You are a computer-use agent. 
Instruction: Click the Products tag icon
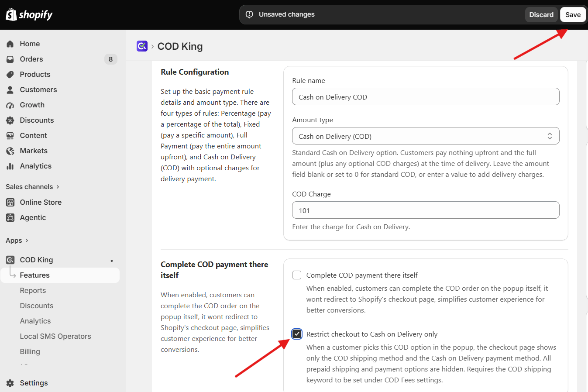click(10, 74)
